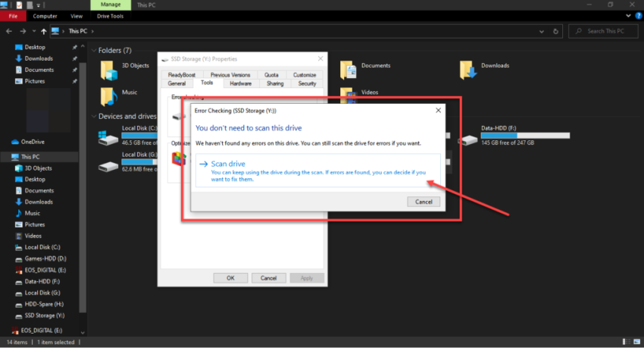The image size is (644, 348).
Task: Go up one folder level
Action: click(43, 31)
